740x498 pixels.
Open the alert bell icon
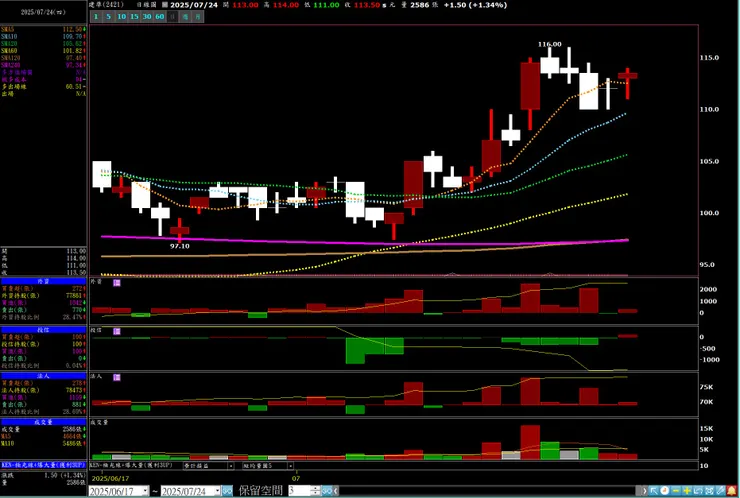click(x=732, y=491)
